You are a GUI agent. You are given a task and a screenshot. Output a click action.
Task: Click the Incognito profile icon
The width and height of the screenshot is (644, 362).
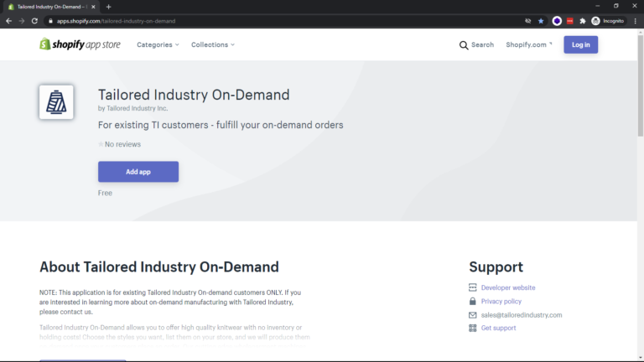click(x=596, y=20)
